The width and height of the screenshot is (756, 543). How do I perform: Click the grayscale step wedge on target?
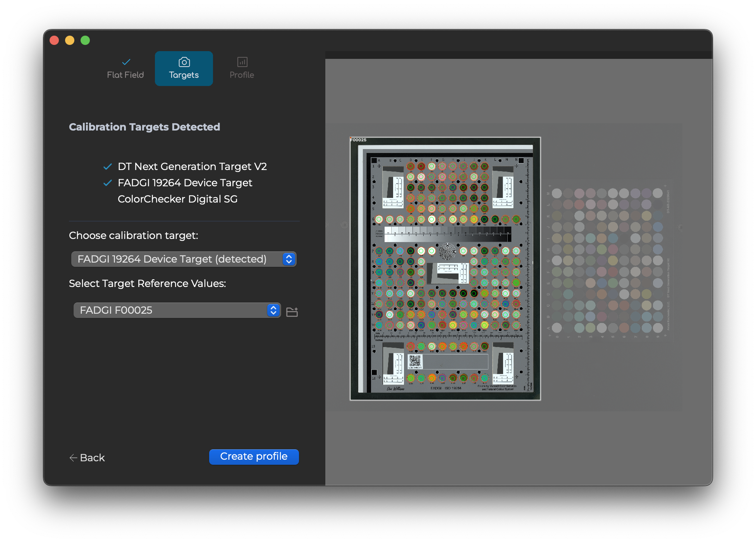tap(447, 234)
